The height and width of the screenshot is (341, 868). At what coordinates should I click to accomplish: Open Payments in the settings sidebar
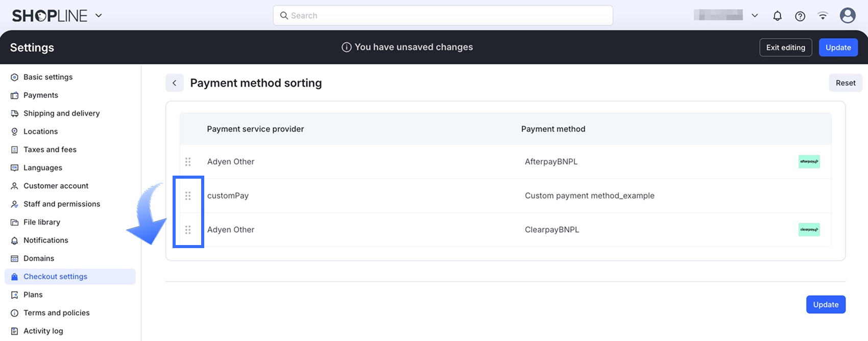point(41,95)
